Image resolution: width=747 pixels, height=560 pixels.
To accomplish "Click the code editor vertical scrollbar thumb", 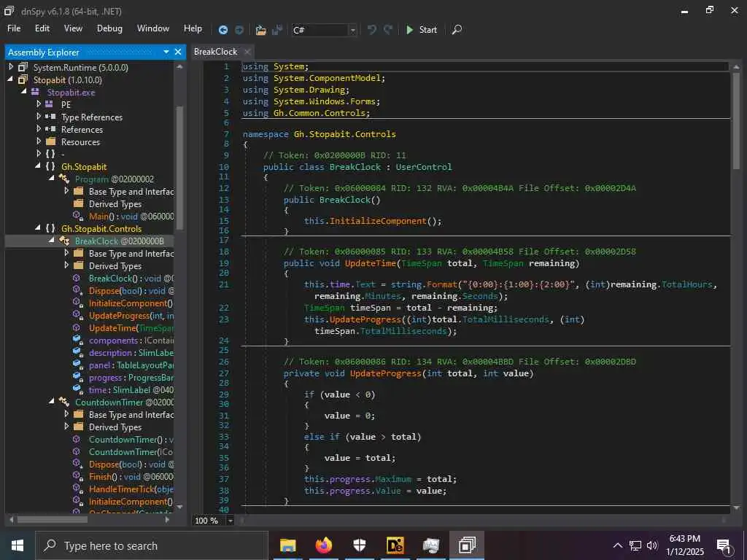I will pos(736,120).
